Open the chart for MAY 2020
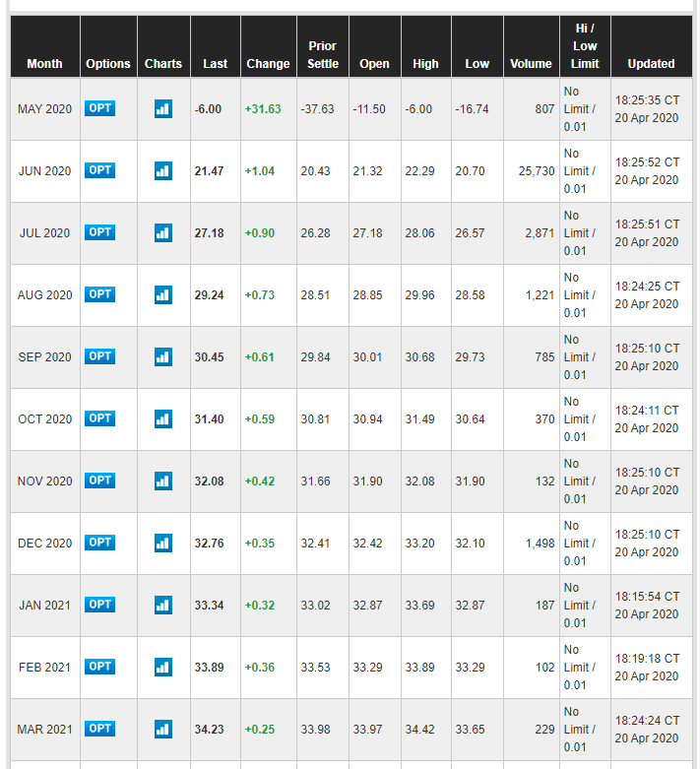 click(x=163, y=109)
